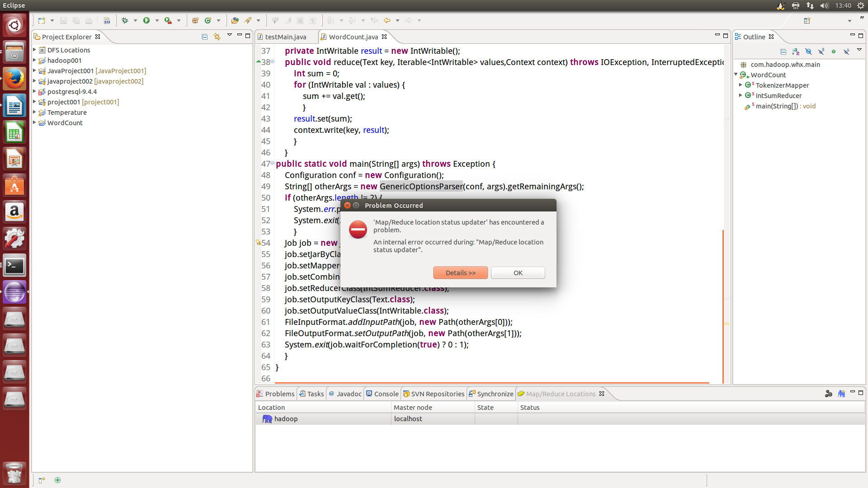Toggle Hide Non-Public Members green dot

pos(834,52)
